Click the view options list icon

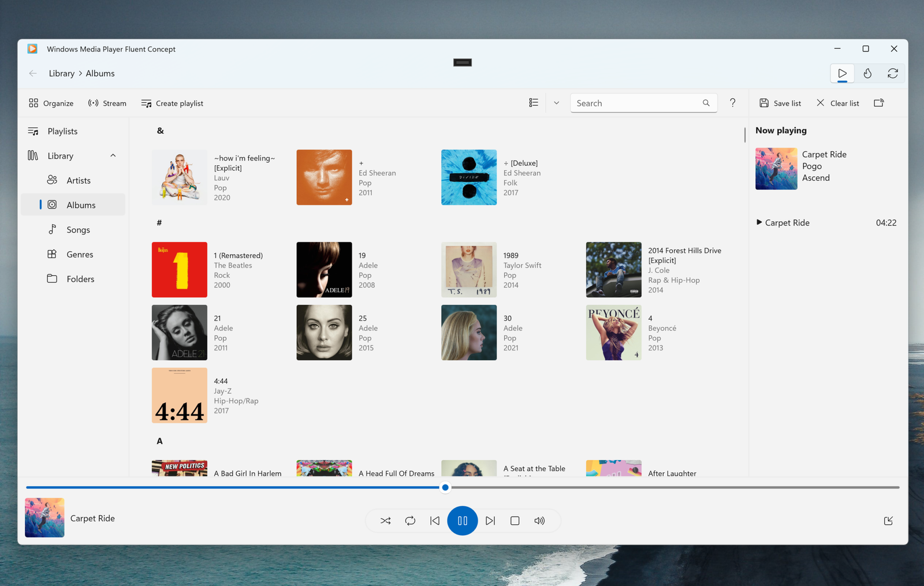[x=534, y=103]
